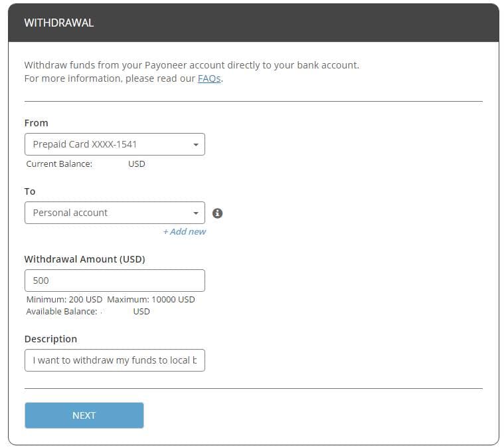The height and width of the screenshot is (448, 504).
Task: Click the To field label
Action: point(30,191)
